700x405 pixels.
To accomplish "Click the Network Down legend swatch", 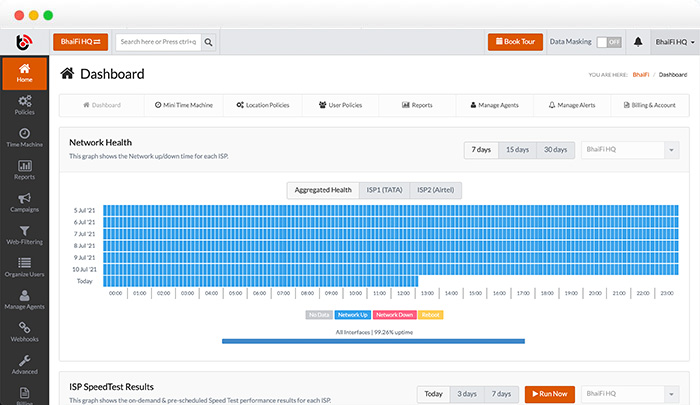I will point(393,314).
